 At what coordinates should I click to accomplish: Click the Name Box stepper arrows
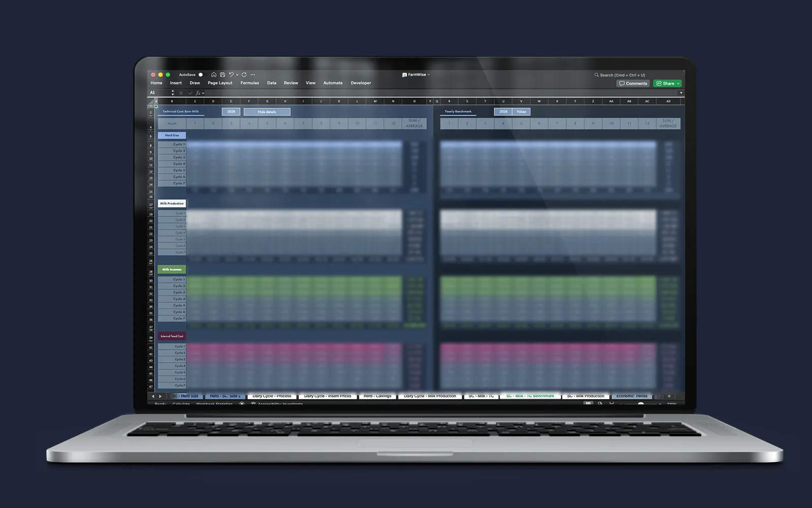(x=173, y=92)
